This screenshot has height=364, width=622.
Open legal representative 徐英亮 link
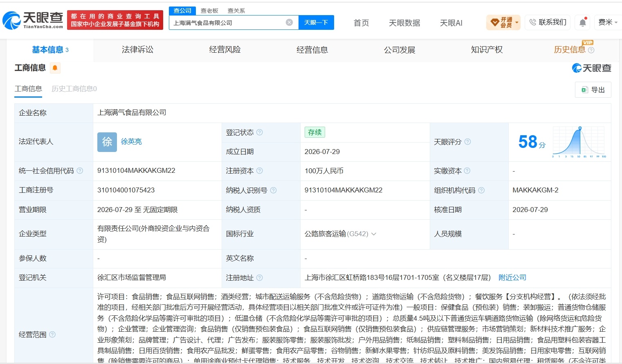tap(131, 142)
